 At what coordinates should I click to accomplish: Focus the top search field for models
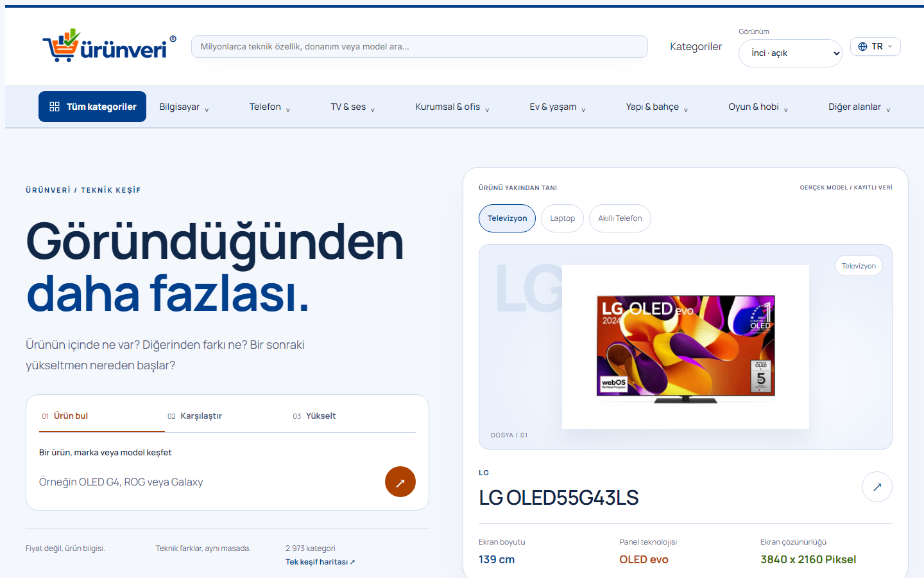tap(420, 46)
